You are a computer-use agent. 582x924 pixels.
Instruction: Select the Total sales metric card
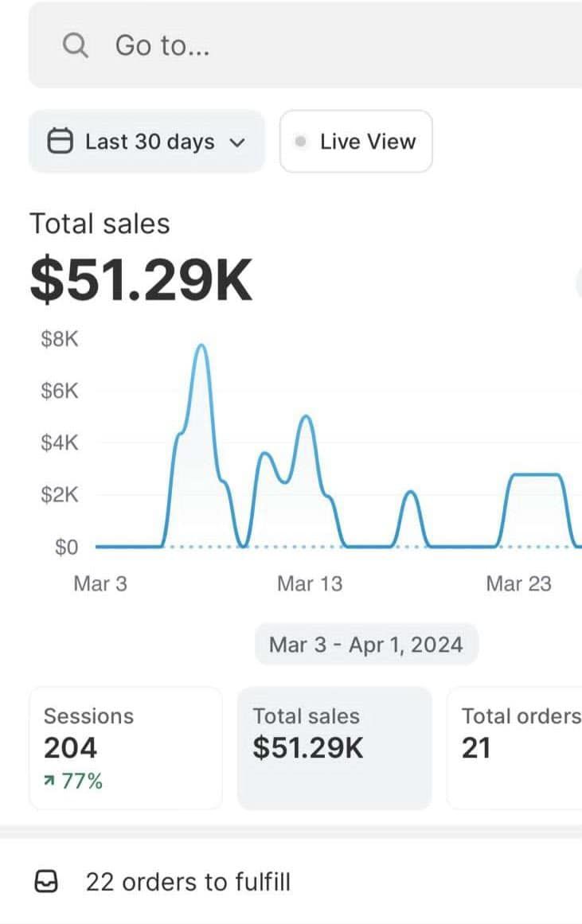334,747
